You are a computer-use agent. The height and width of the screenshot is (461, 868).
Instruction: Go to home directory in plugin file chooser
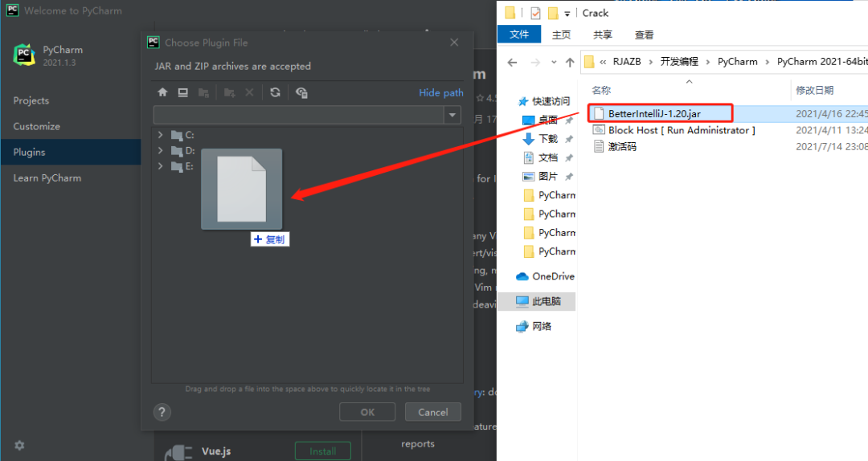(x=162, y=92)
